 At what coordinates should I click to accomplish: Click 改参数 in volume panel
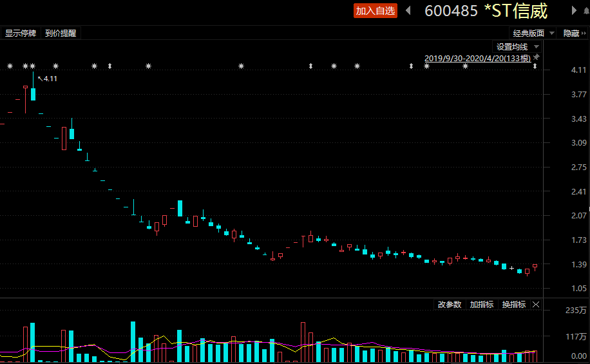[450, 305]
